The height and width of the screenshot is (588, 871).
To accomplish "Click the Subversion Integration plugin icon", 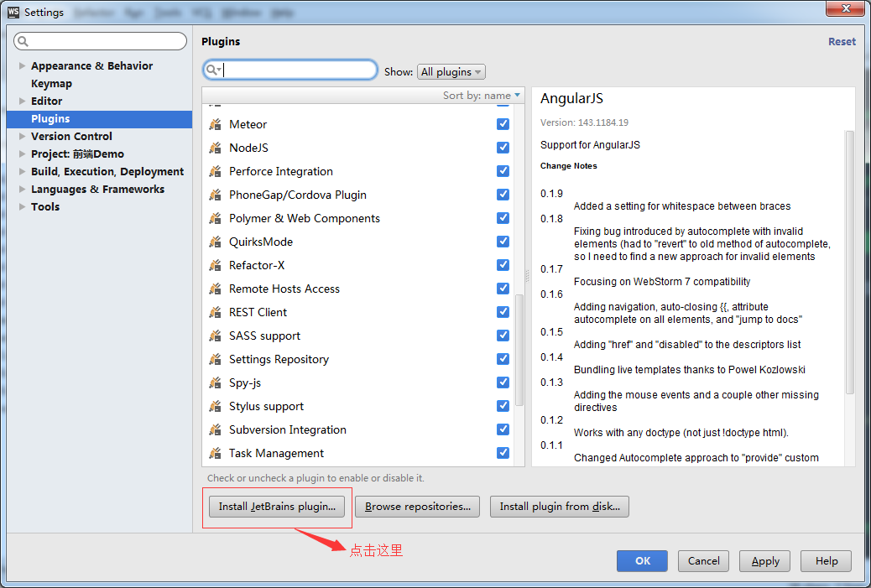I will point(215,429).
